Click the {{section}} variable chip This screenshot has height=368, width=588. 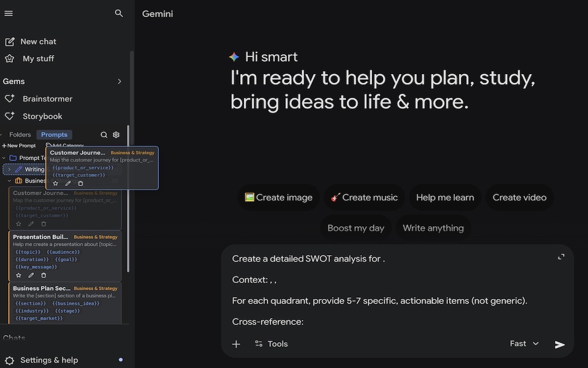click(31, 304)
